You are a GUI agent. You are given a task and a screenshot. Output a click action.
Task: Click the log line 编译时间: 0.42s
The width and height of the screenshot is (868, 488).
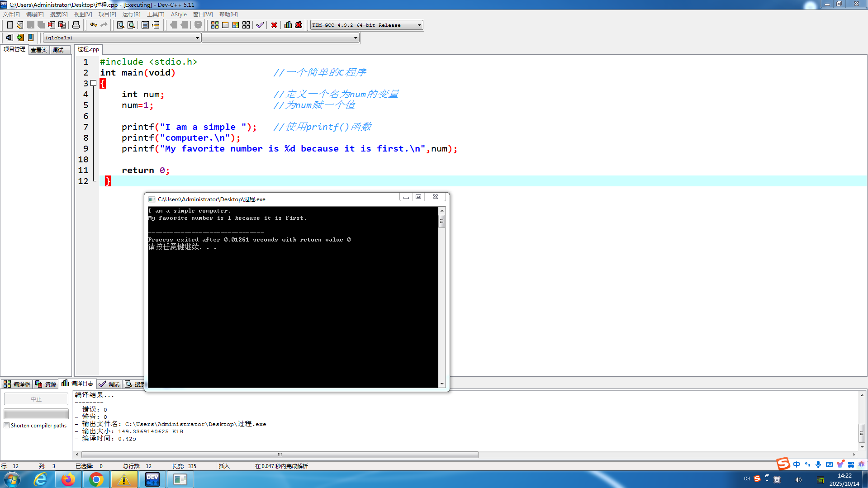coord(105,439)
